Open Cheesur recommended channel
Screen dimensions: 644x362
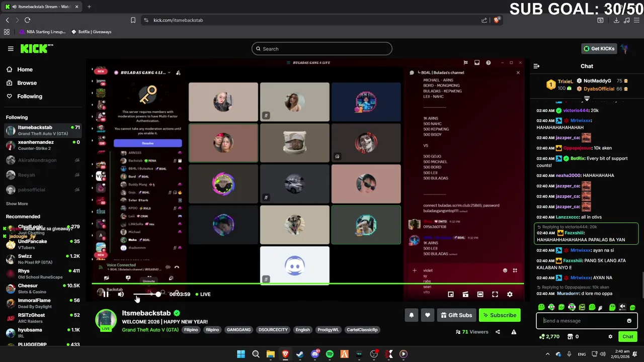43,289
